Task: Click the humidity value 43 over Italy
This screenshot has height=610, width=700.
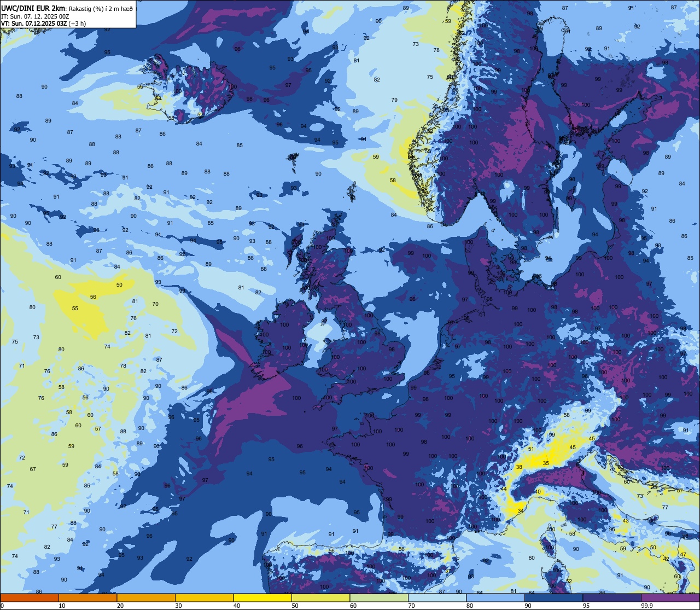Action: coord(626,520)
